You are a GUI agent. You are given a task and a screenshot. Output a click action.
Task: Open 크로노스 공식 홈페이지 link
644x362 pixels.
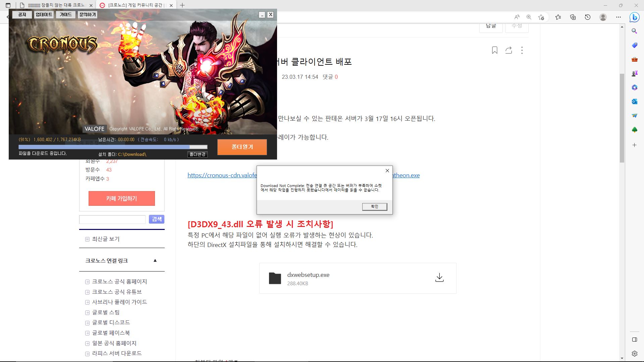(119, 282)
